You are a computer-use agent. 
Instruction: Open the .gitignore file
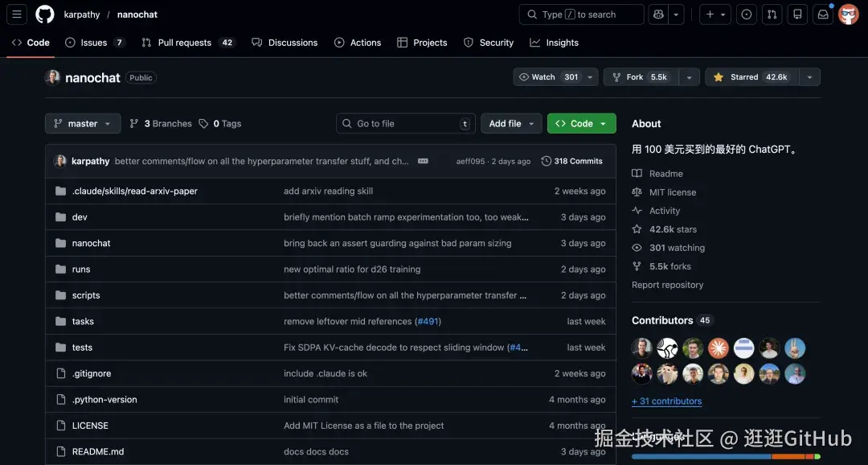pos(92,373)
